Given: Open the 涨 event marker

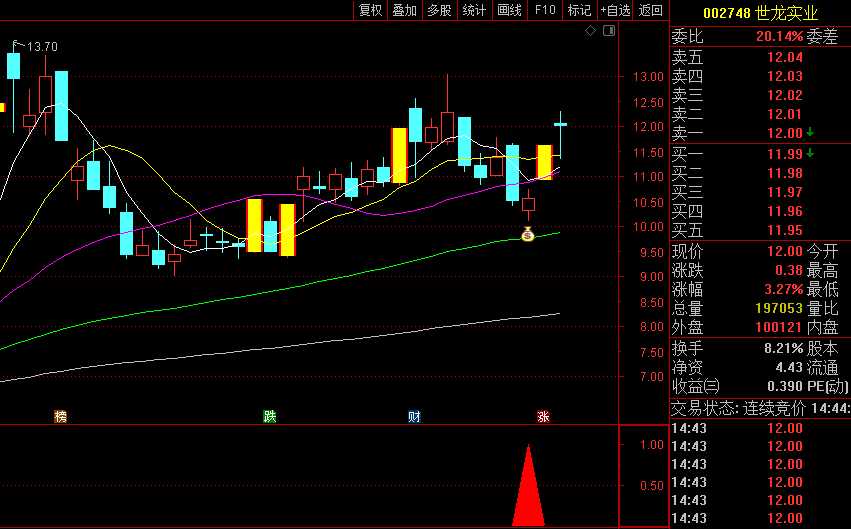Looking at the screenshot, I should coord(543,416).
